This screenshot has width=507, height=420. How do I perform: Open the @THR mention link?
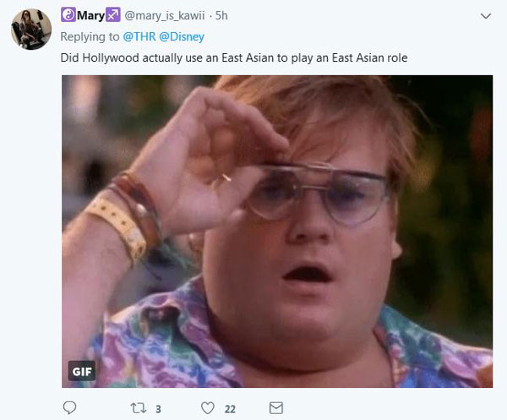coord(139,36)
